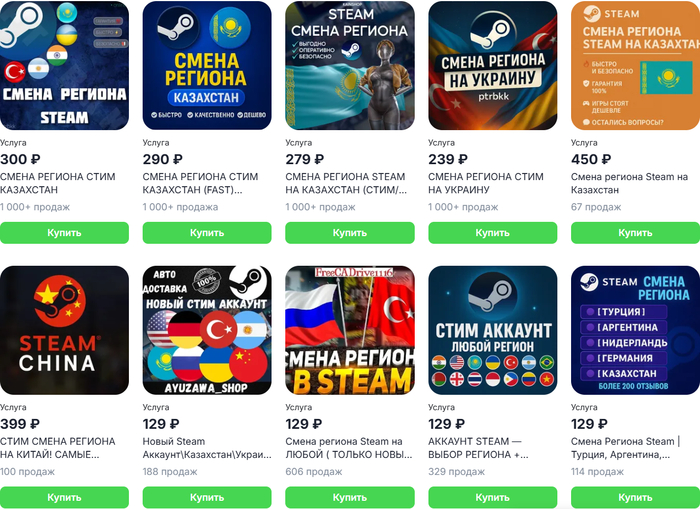This screenshot has height=509, width=700.
Task: Click Купить under the 606 продаж listing
Action: click(350, 497)
